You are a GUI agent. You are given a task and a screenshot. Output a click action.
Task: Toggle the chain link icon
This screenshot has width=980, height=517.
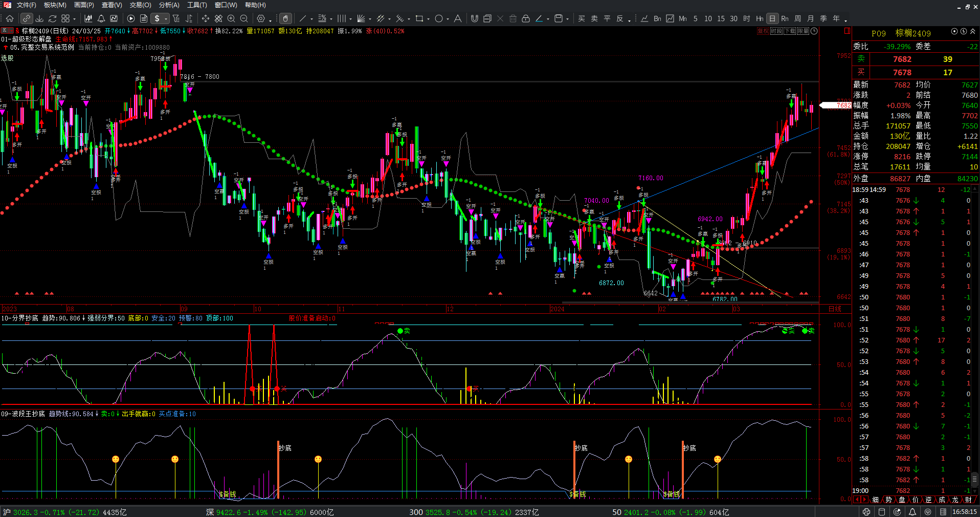(27, 18)
